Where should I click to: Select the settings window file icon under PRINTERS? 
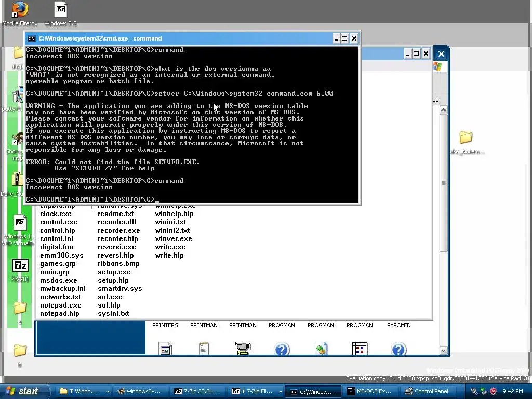(165, 349)
